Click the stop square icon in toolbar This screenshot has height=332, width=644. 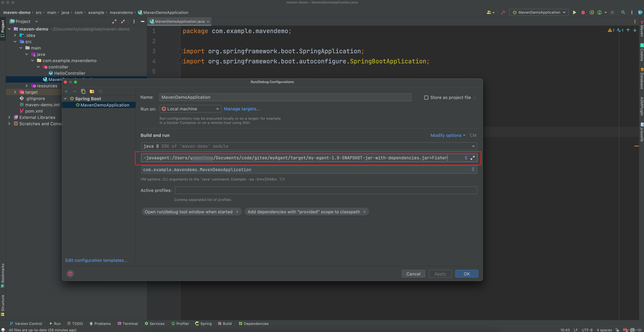click(612, 12)
